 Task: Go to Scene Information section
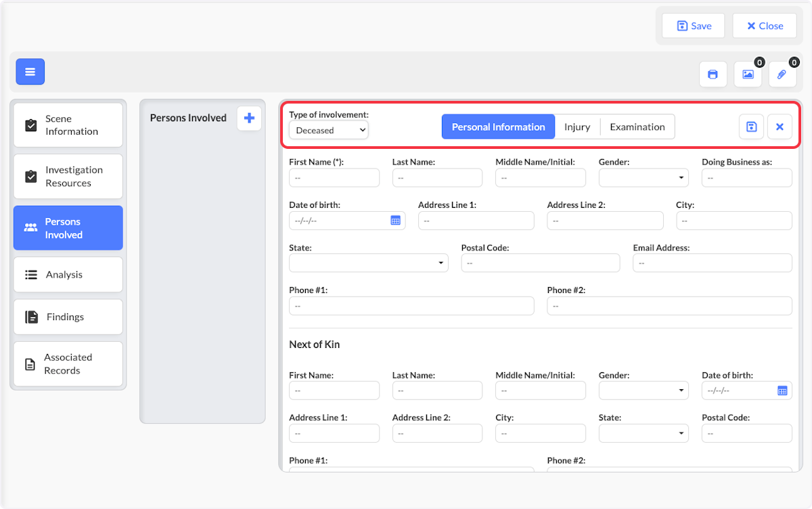point(68,125)
